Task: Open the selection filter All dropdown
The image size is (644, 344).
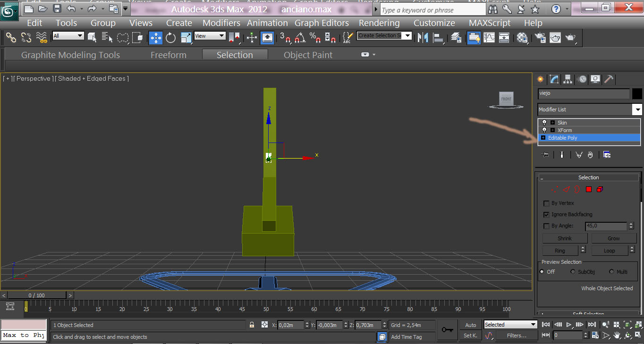Action: pos(68,36)
